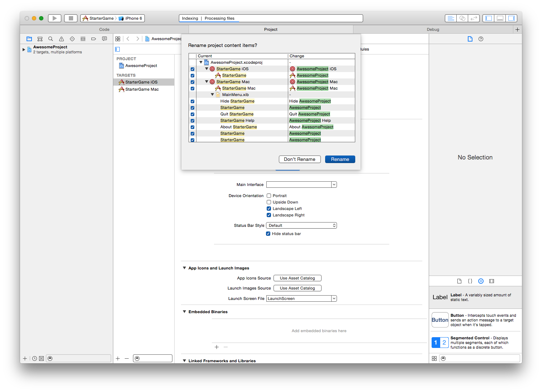Viewport: 542px width, 392px height.
Task: Uncheck the StarterGame Help rename checkbox
Action: coord(192,121)
